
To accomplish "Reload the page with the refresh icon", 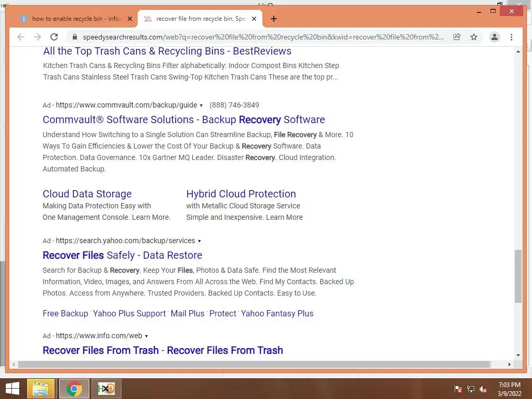I will click(x=54, y=37).
